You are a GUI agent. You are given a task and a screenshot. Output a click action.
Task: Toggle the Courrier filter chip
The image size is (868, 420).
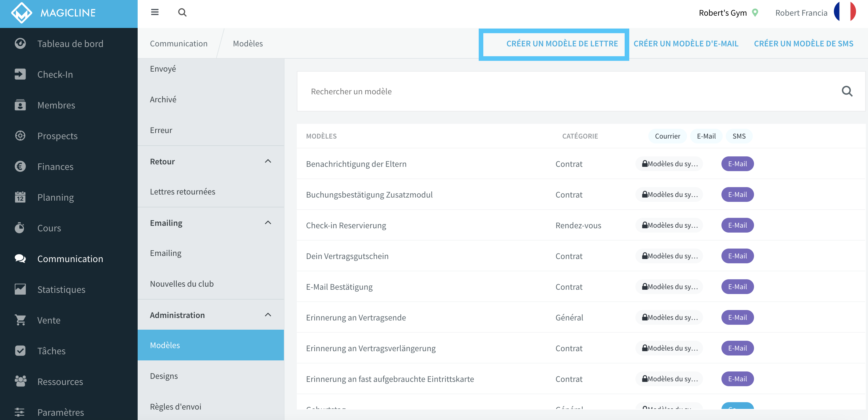(667, 136)
